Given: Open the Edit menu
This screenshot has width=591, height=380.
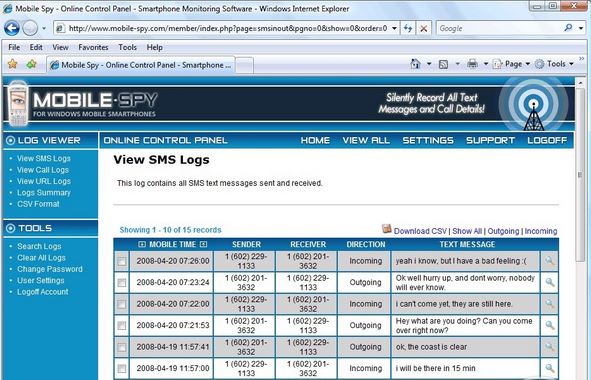Looking at the screenshot, I should 36,48.
